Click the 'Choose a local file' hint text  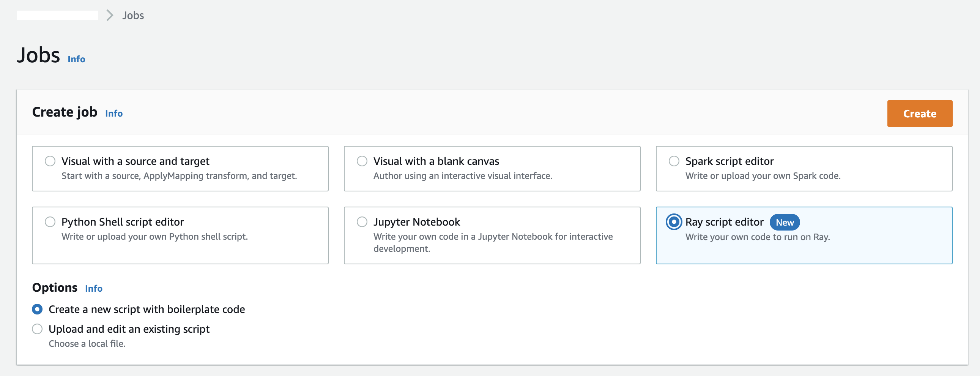pyautogui.click(x=87, y=344)
